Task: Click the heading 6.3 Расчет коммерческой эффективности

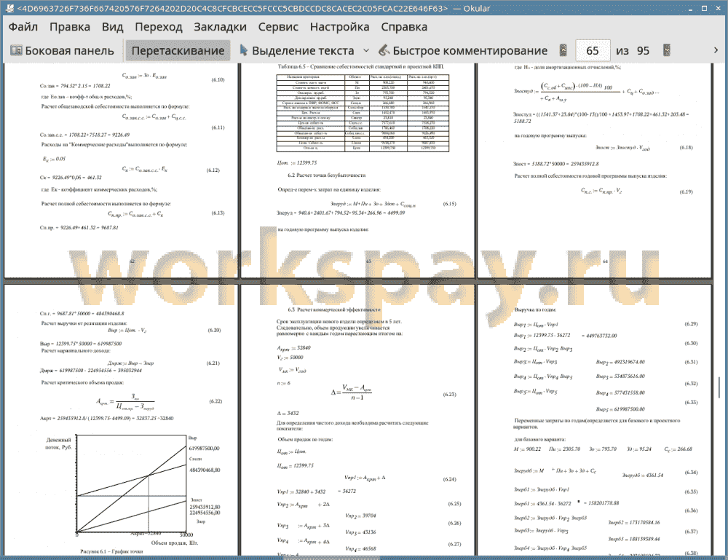Action: click(334, 309)
